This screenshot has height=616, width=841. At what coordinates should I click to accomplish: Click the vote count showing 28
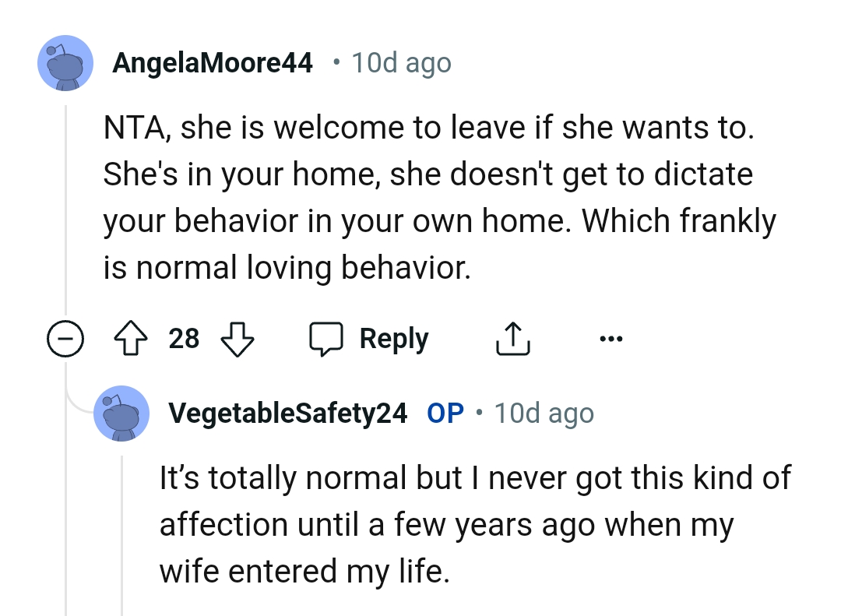point(184,338)
